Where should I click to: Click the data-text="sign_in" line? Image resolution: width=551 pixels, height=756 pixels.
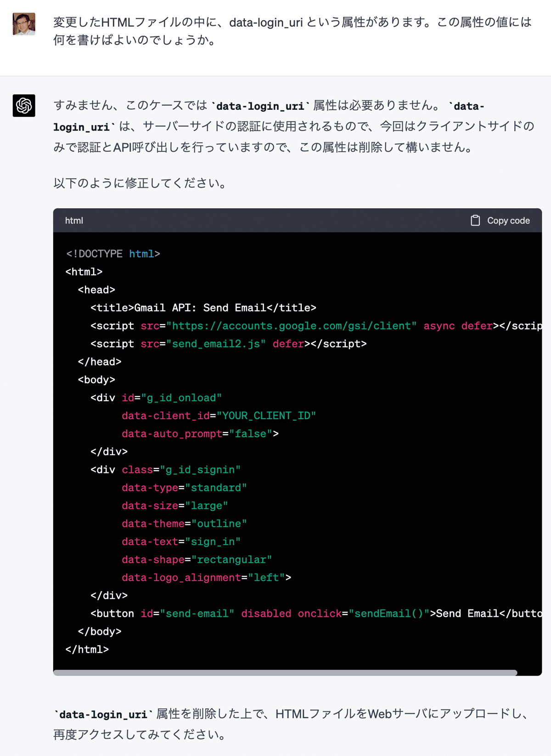tap(181, 542)
